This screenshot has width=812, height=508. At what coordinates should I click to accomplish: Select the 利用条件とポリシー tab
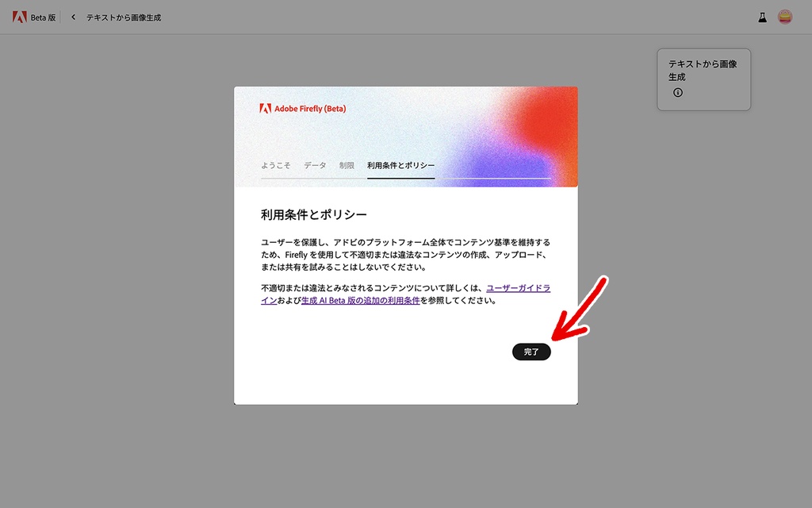(x=400, y=165)
